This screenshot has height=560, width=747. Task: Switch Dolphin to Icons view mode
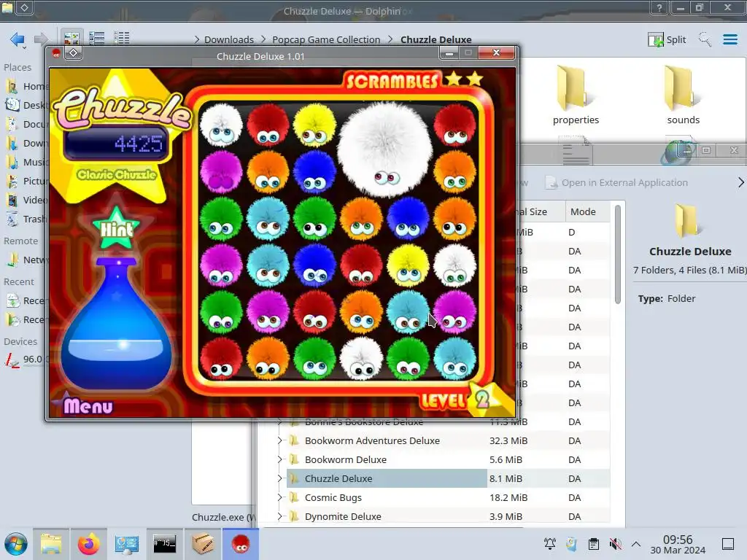coord(71,38)
